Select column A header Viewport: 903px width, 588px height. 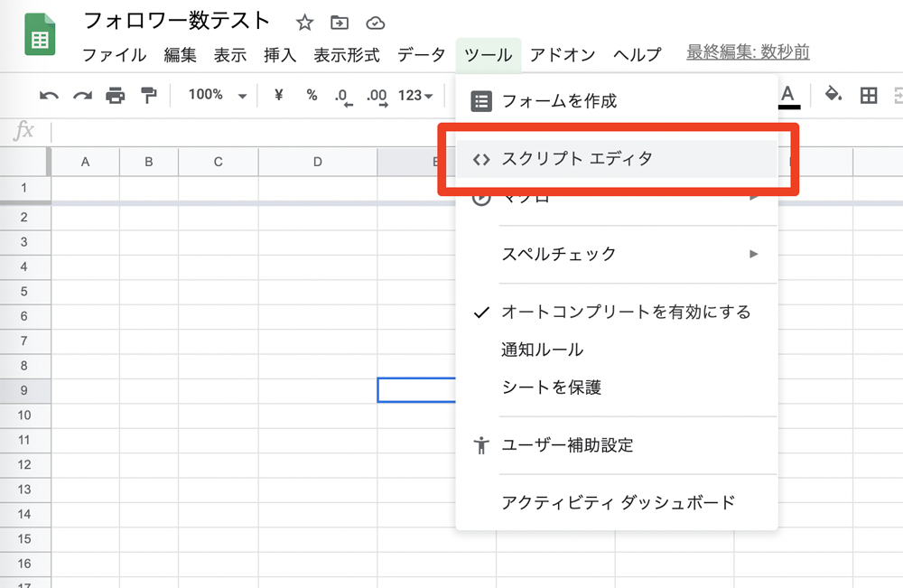[85, 162]
